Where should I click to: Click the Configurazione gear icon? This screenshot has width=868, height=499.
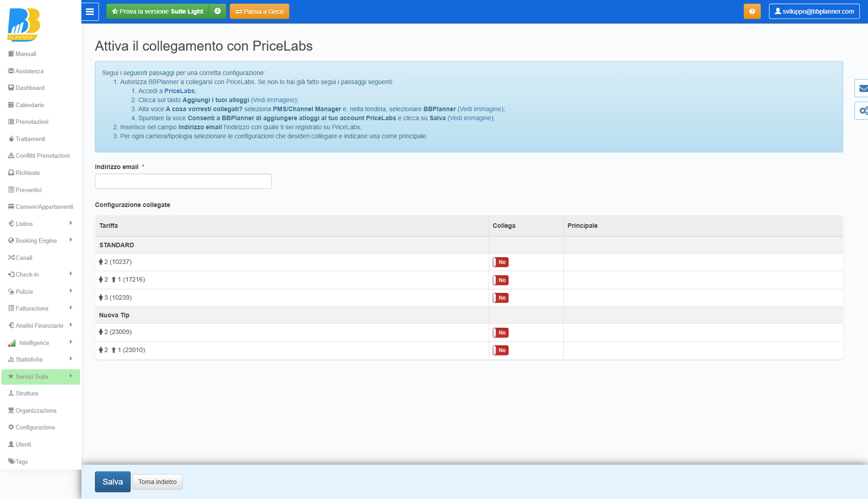pos(11,427)
